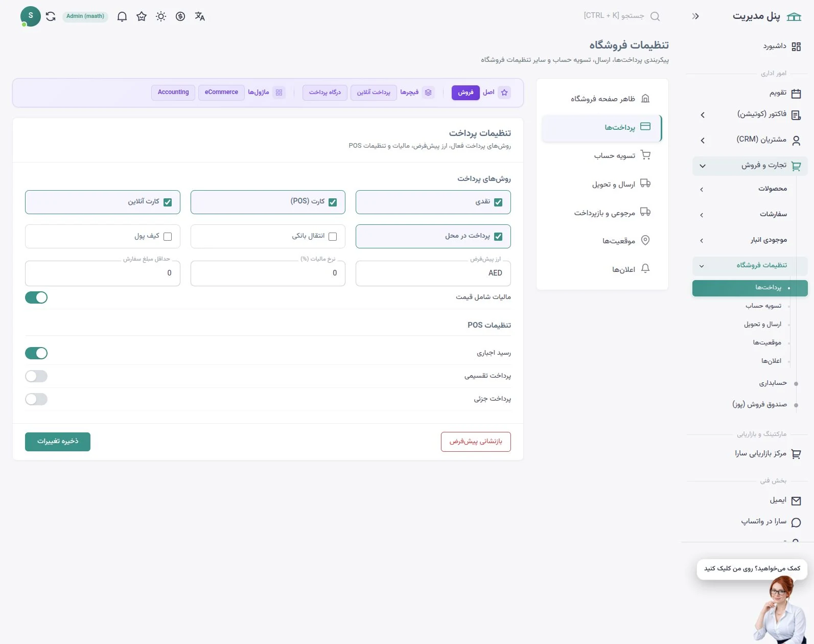The width and height of the screenshot is (814, 644).
Task: Disable the رسید اجباری switch
Action: point(36,353)
